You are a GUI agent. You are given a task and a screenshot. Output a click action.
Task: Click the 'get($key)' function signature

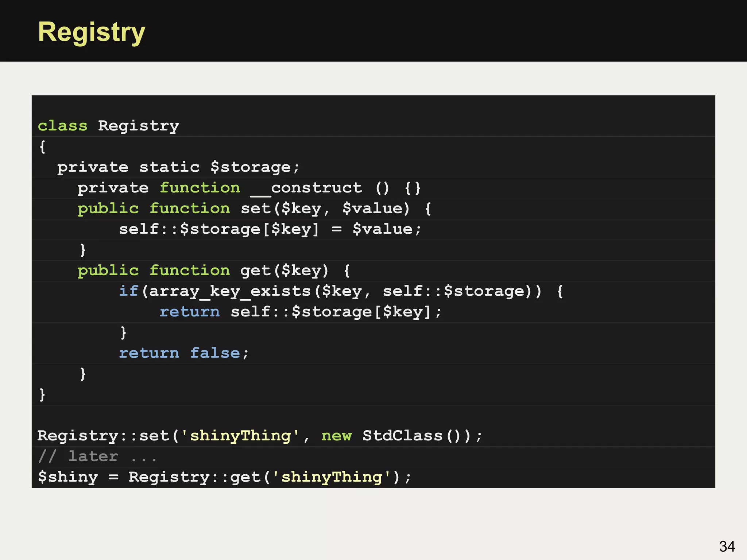pos(285,271)
